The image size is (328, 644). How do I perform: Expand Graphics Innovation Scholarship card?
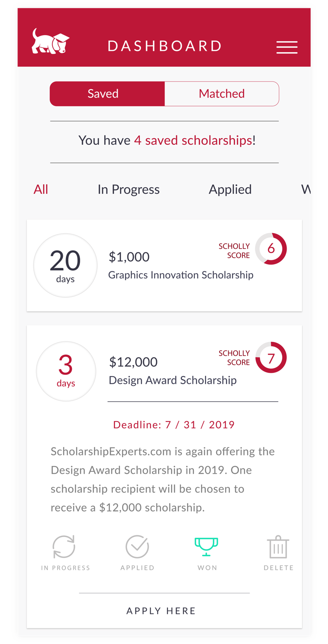point(164,266)
